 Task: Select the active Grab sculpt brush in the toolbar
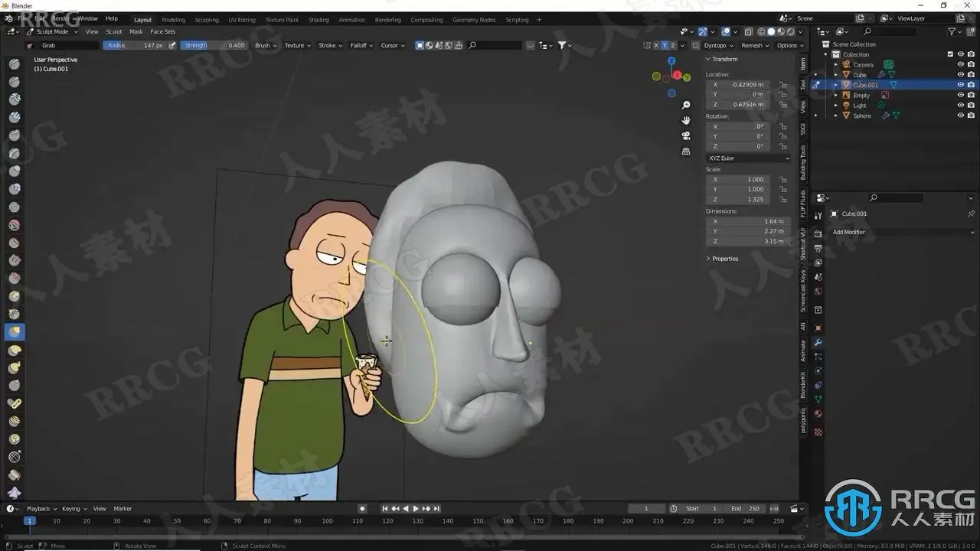point(15,332)
